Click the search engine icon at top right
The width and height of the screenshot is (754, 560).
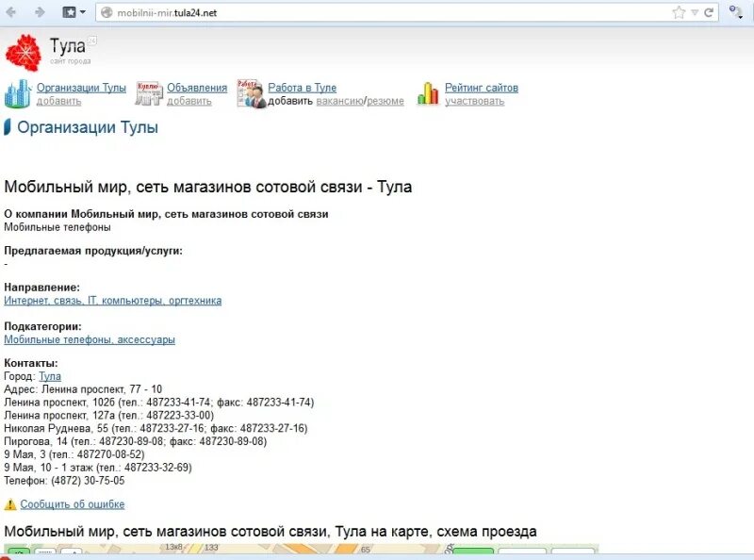(x=735, y=12)
